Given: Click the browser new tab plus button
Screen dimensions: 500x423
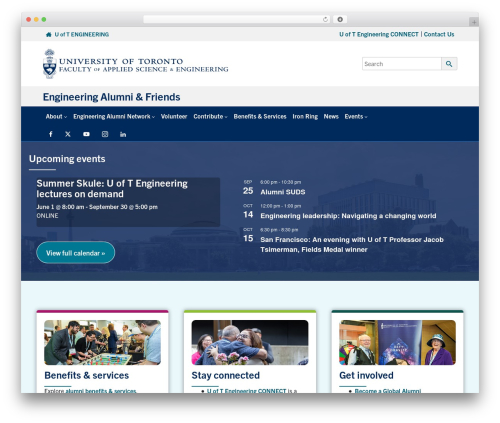Looking at the screenshot, I should (x=474, y=22).
